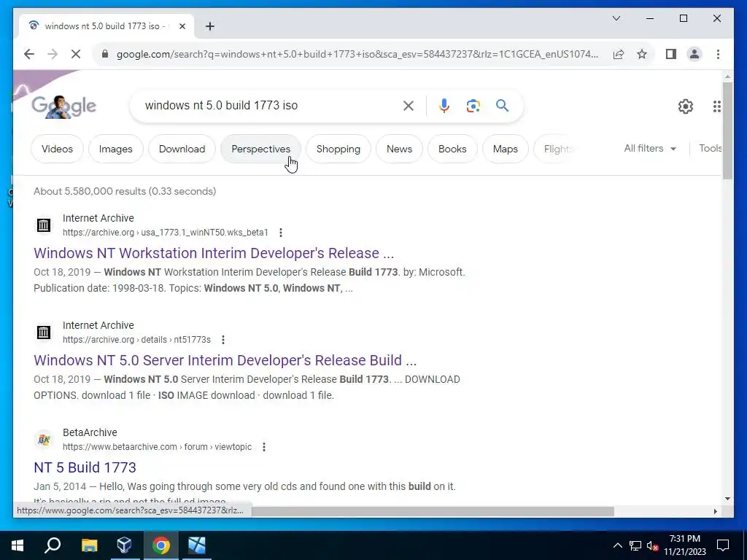The image size is (747, 560).
Task: Switch to Books results
Action: coord(452,149)
